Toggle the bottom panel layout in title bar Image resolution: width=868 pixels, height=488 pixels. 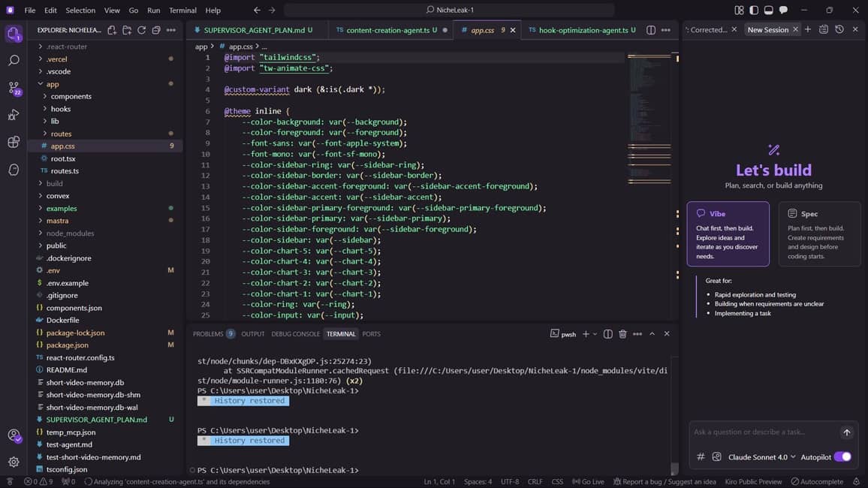click(768, 11)
